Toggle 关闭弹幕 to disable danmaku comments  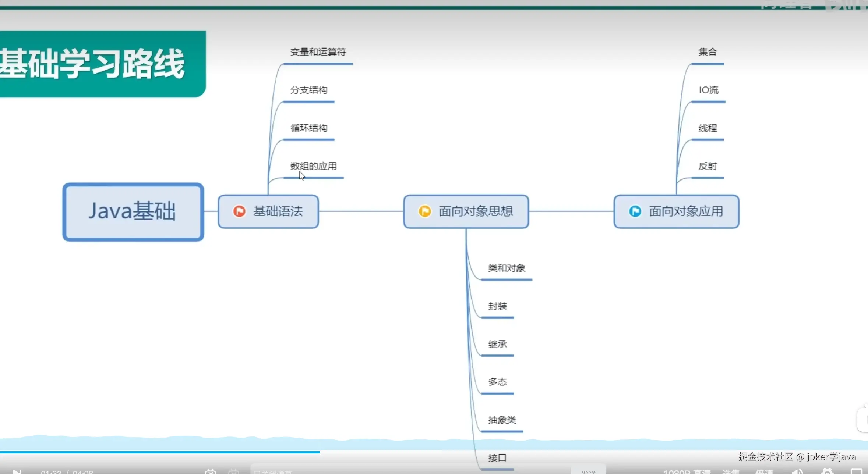point(272,472)
